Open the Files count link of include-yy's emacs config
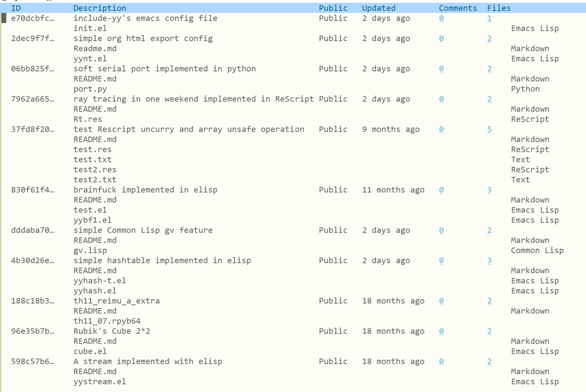This screenshot has height=392, width=586. (x=489, y=18)
